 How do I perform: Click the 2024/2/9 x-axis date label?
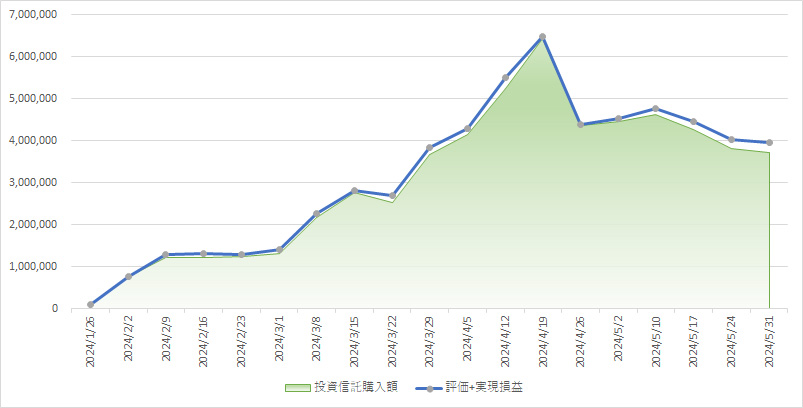point(166,338)
